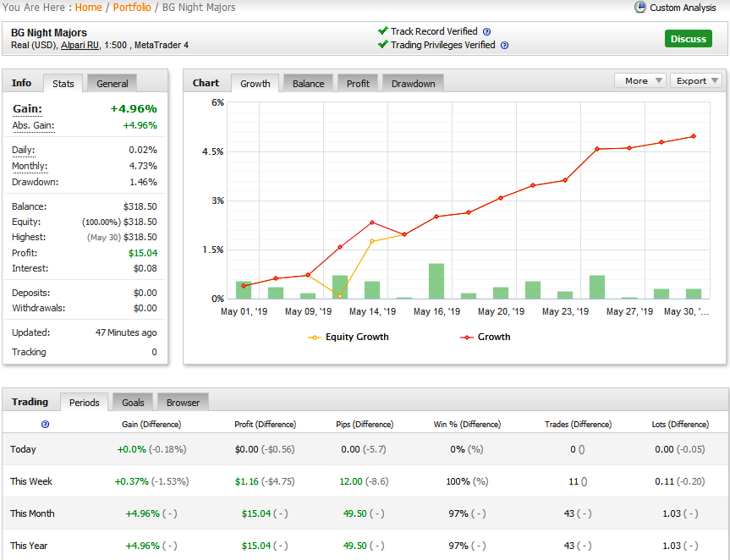Click the Lots (Difference) column header
This screenshot has height=560, width=730.
(x=680, y=424)
